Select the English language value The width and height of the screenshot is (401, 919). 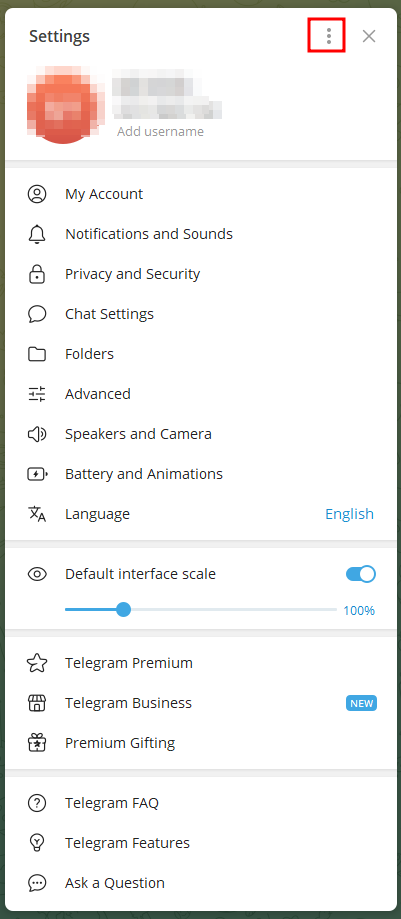click(x=349, y=513)
